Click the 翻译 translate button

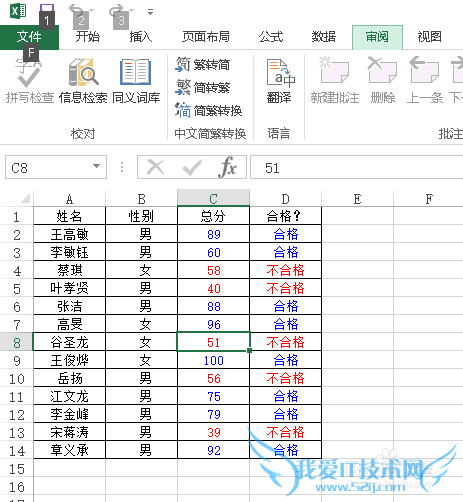(279, 82)
